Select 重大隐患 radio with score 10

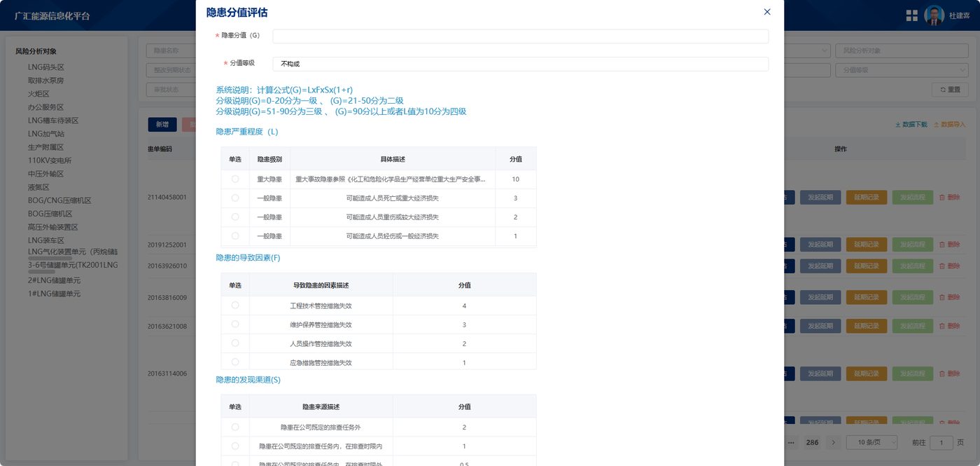tap(235, 179)
